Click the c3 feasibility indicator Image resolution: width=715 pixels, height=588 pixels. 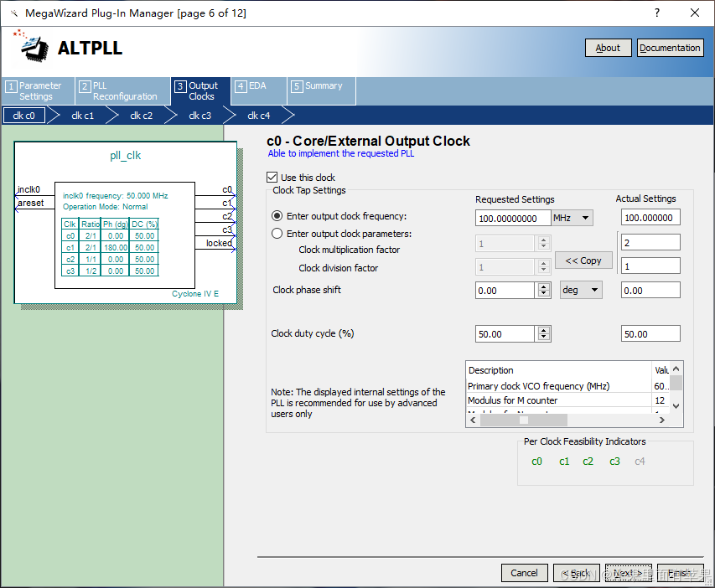[614, 462]
